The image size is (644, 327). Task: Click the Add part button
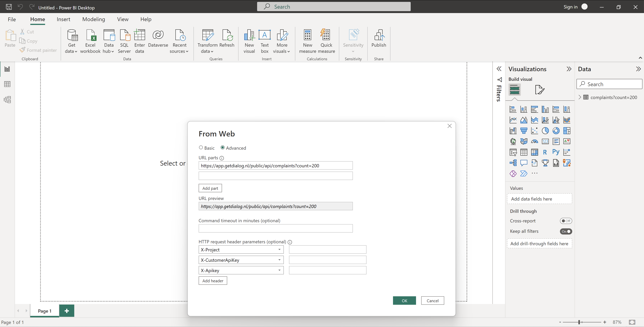[210, 188]
